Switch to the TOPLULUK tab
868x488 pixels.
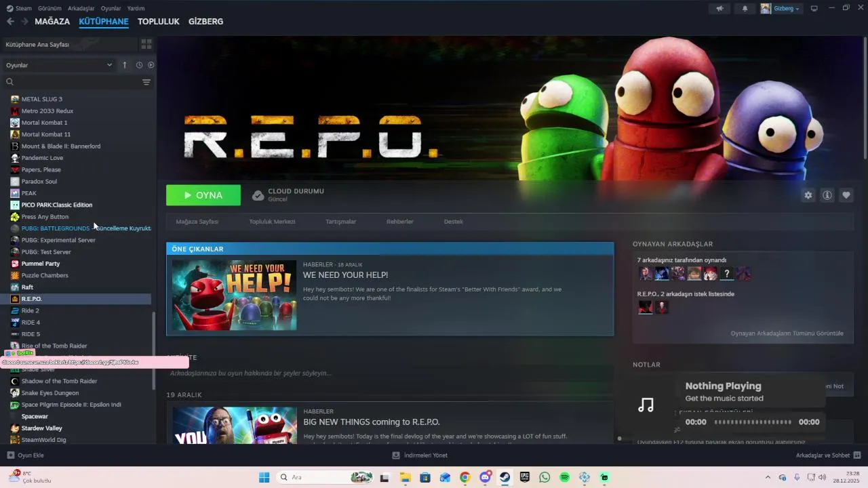[x=158, y=22]
